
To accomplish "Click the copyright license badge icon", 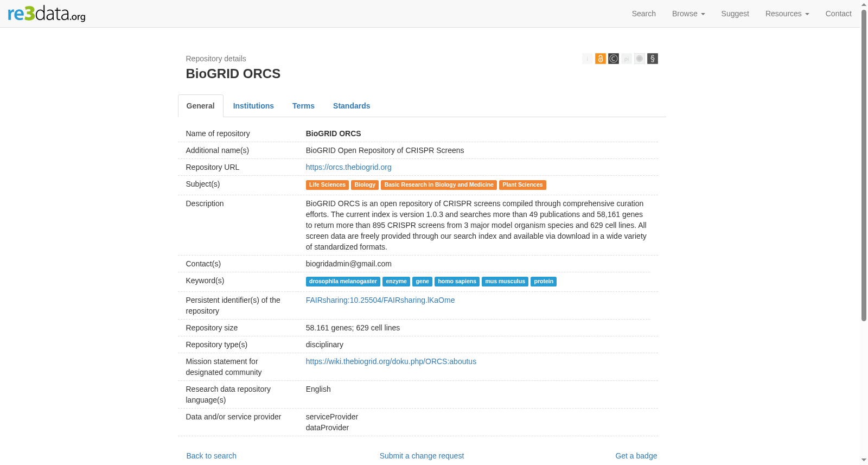I will click(613, 59).
